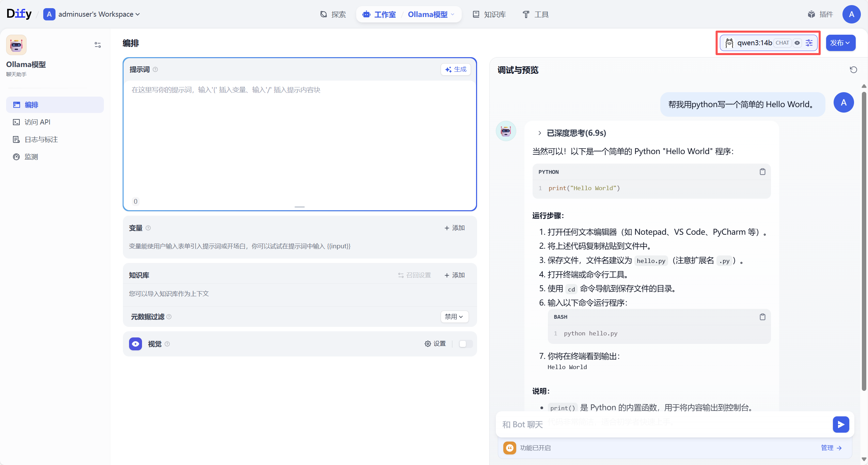The height and width of the screenshot is (465, 868).
Task: Add a knowledge base with 添加
Action: 455,275
